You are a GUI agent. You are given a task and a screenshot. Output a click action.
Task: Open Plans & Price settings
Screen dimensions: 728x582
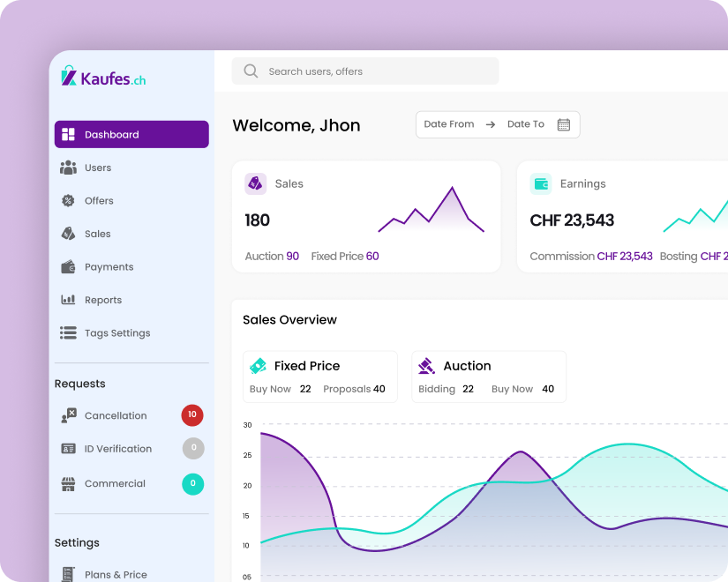click(x=131, y=574)
